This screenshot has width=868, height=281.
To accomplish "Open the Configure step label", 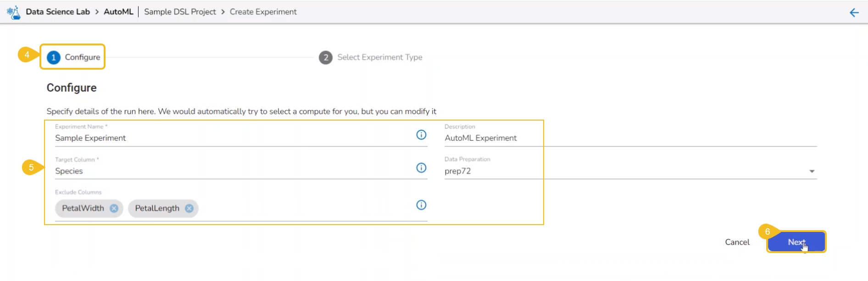I will 83,57.
